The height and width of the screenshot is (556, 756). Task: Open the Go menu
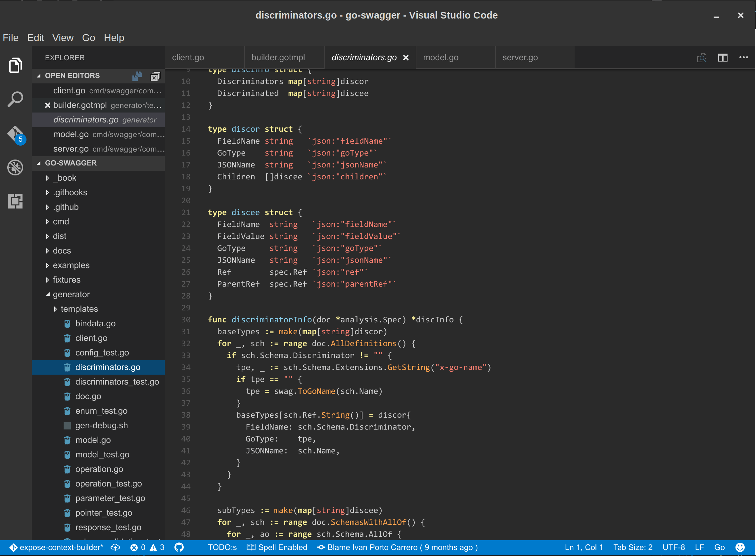[88, 38]
